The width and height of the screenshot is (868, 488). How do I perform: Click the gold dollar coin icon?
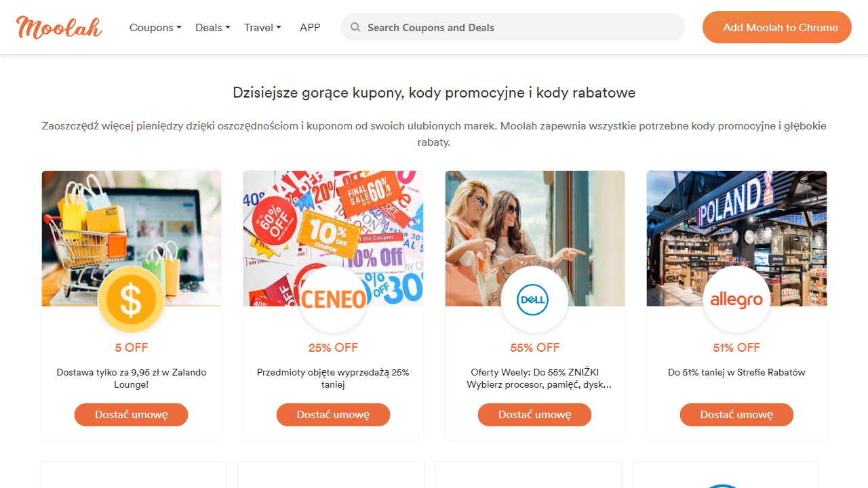pos(131,300)
